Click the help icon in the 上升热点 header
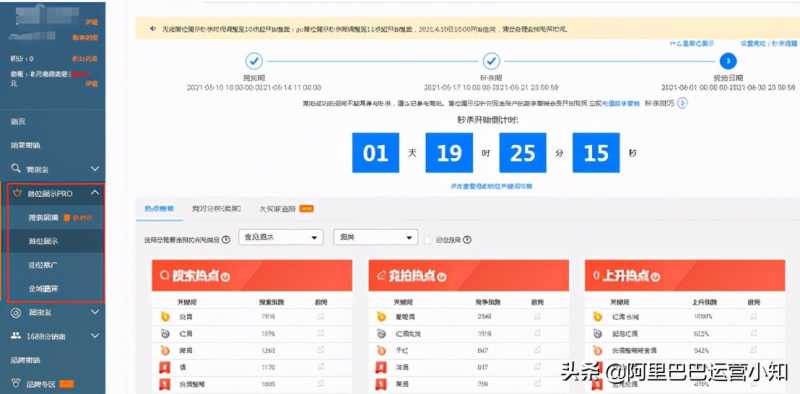The image size is (800, 394). [655, 277]
